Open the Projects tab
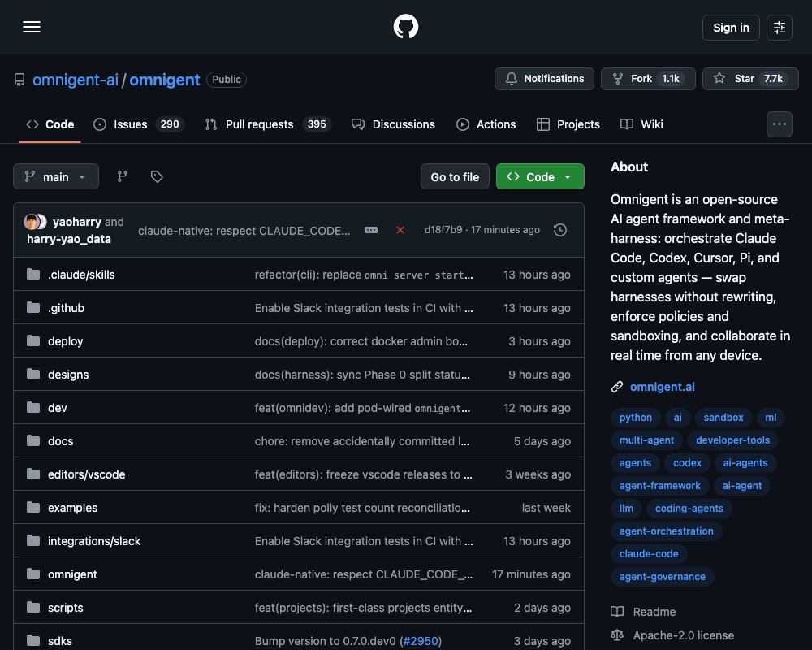The image size is (812, 650). [x=568, y=124]
